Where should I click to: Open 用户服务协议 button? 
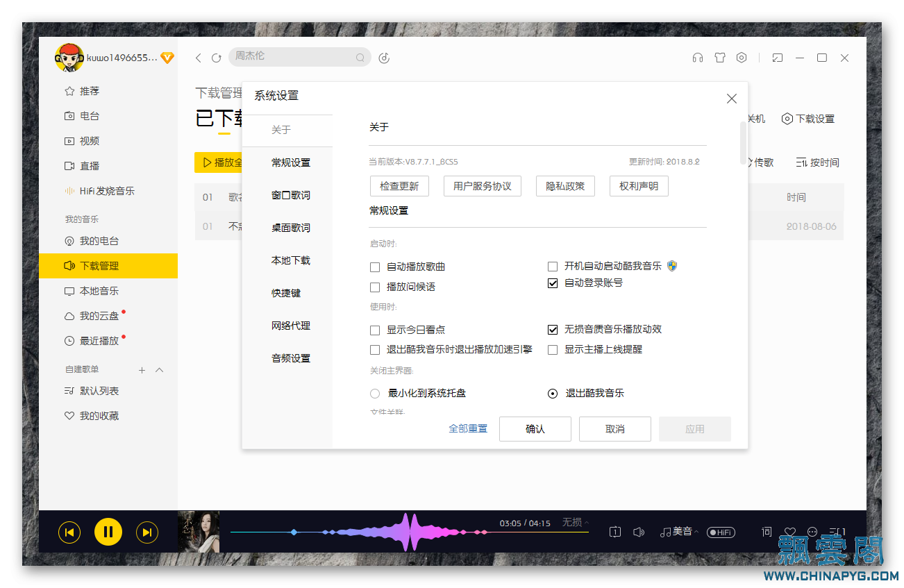point(482,186)
